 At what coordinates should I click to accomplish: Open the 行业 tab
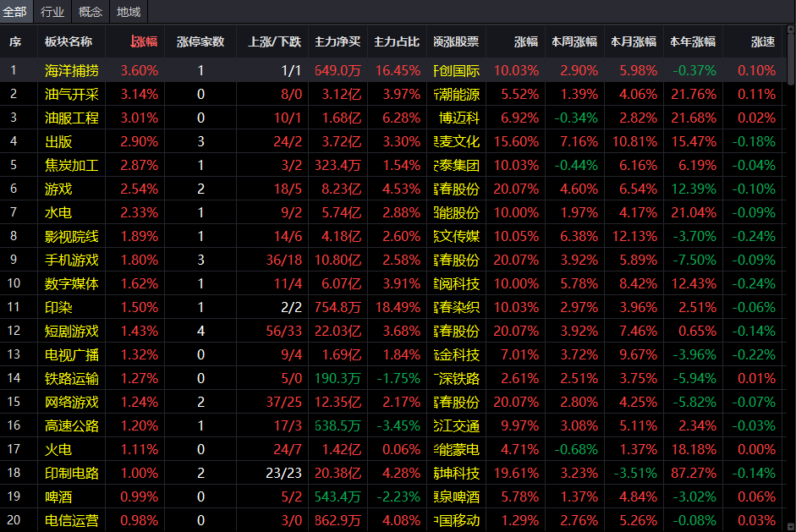pos(52,12)
